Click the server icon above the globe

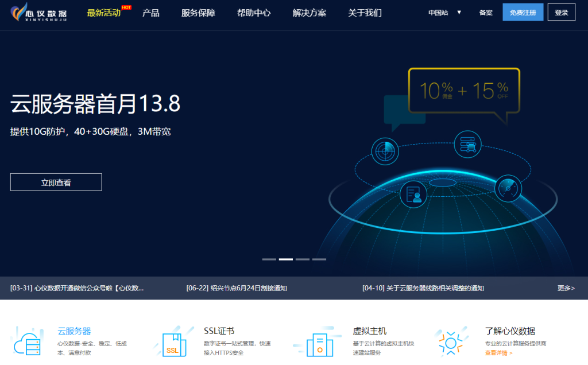tap(467, 144)
